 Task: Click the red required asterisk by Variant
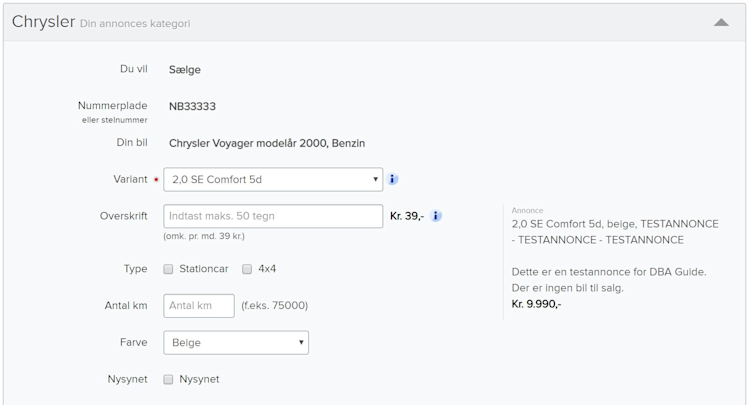tap(156, 180)
